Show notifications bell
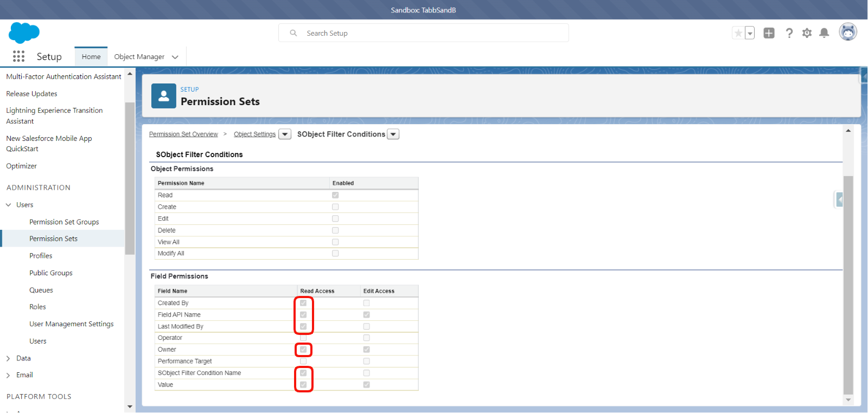 [x=824, y=33]
